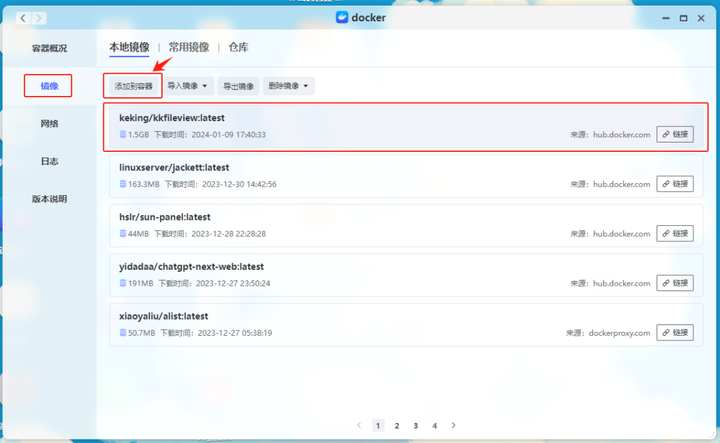Screen dimensions: 720x443
Task: Click database icon in xiaoyaliu/alist row
Action: [x=123, y=333]
